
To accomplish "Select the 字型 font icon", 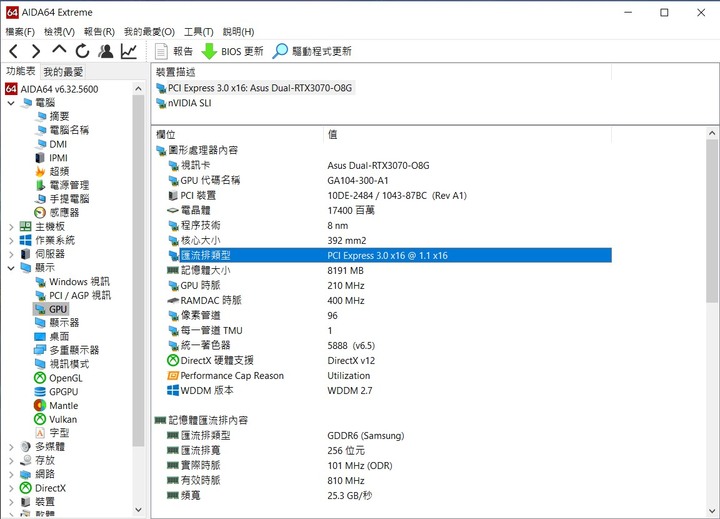I will [x=40, y=433].
